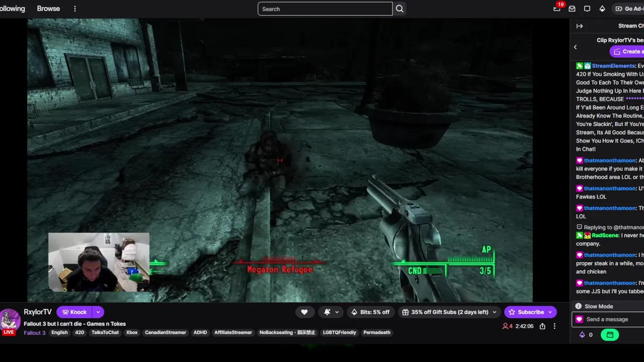Click the TalksToChat tag

[x=105, y=332]
